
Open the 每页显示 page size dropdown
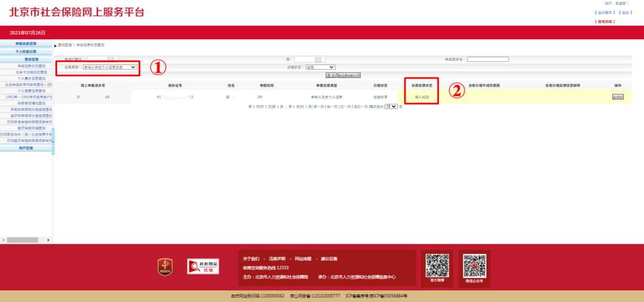coord(391,106)
